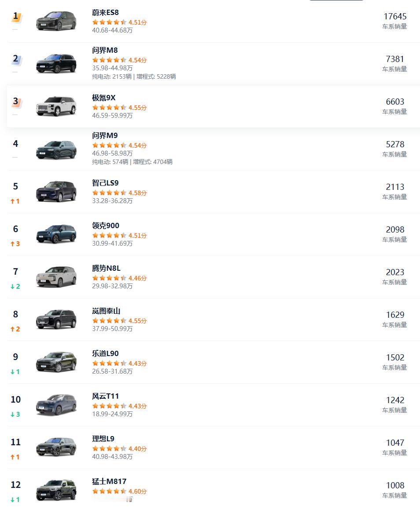The width and height of the screenshot is (420, 509).
Task: Click the star rating of 智己LS9
Action: (x=110, y=193)
